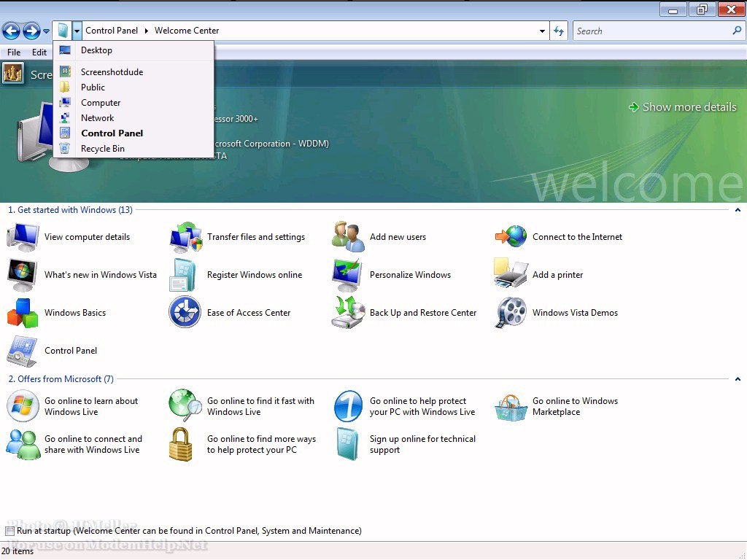
Task: Close the location dropdown arrow next to folder icon
Action: (77, 31)
